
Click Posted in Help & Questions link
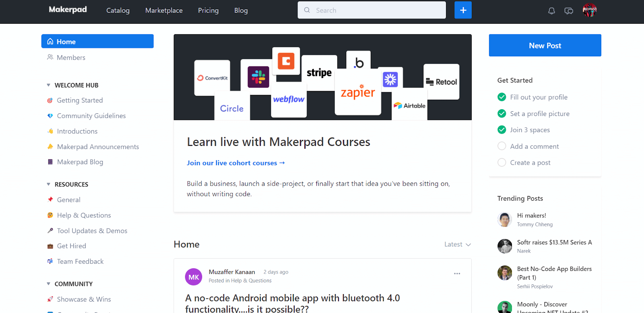pyautogui.click(x=240, y=281)
